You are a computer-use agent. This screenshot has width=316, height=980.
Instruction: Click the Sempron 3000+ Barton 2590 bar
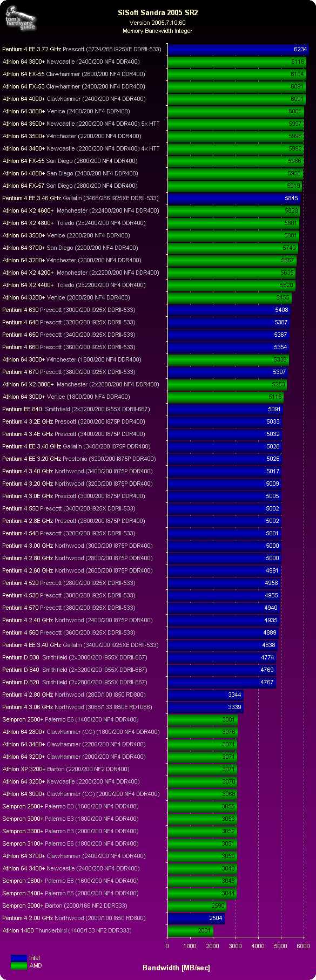[x=197, y=906]
